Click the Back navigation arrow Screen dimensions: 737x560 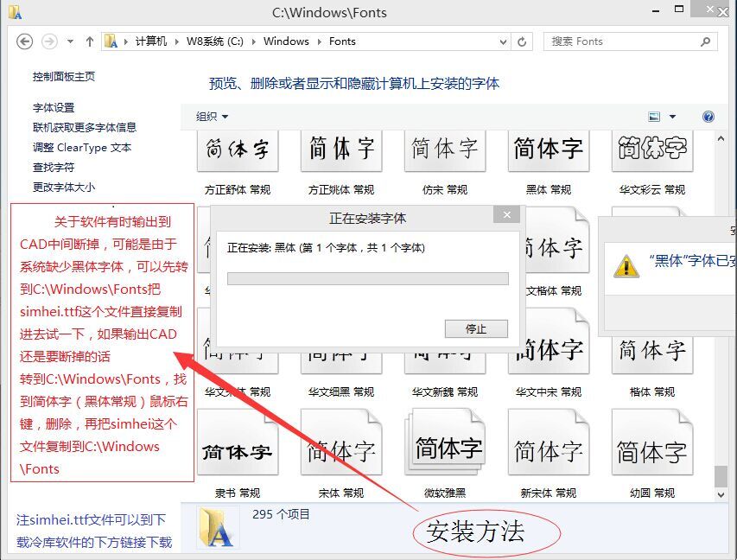tap(24, 41)
